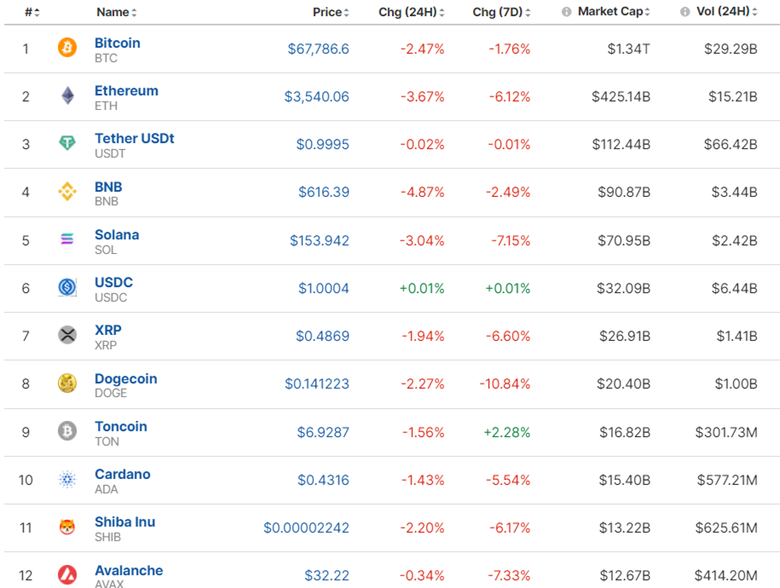Open the Solana name link
780x588 pixels.
tap(117, 234)
